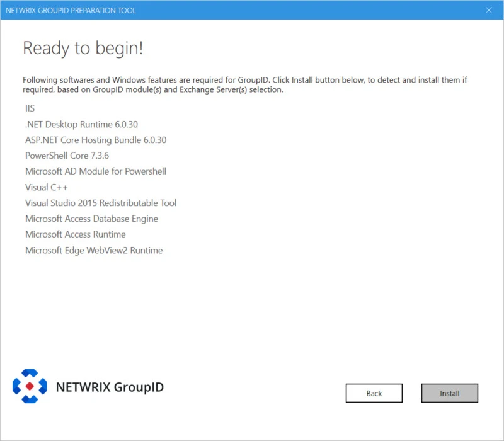Select PowerShell Core 7.3.6 entry
This screenshot has width=504, height=441.
[x=67, y=156]
